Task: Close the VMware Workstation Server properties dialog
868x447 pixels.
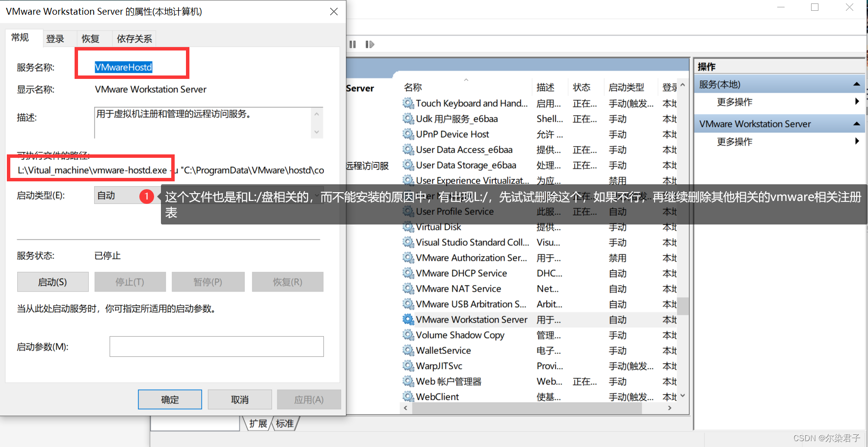Action: coord(334,11)
